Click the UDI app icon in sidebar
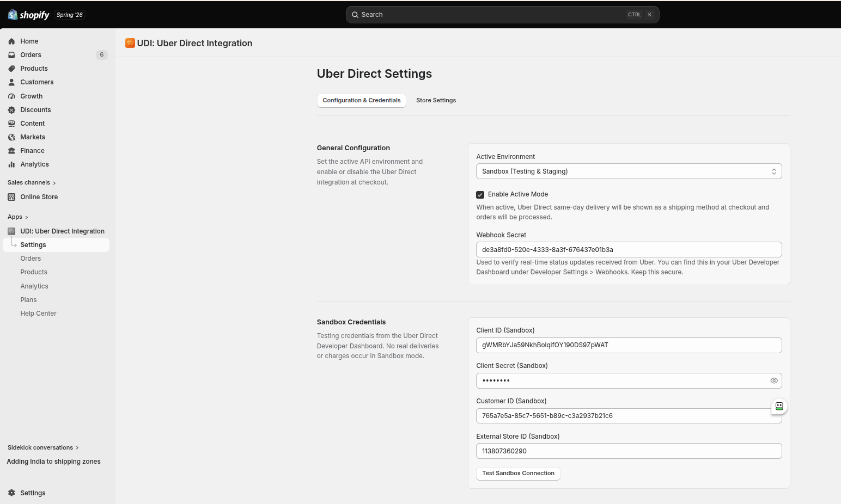The height and width of the screenshot is (504, 841). click(x=11, y=231)
